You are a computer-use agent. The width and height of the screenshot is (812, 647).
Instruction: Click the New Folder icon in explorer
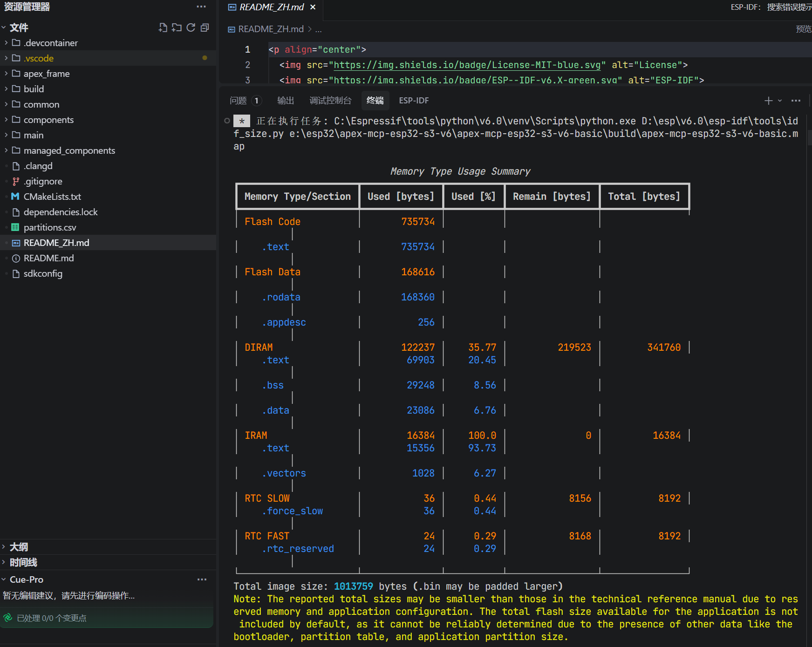[177, 27]
